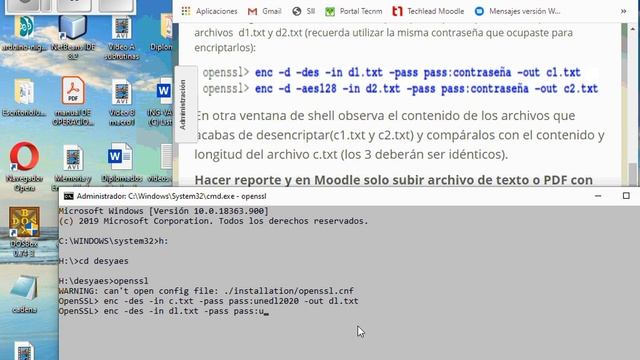Image resolution: width=640 pixels, height=360 pixels.
Task: Click the 'C:\WINDOWS\system32>h:' line
Action: coord(113,241)
